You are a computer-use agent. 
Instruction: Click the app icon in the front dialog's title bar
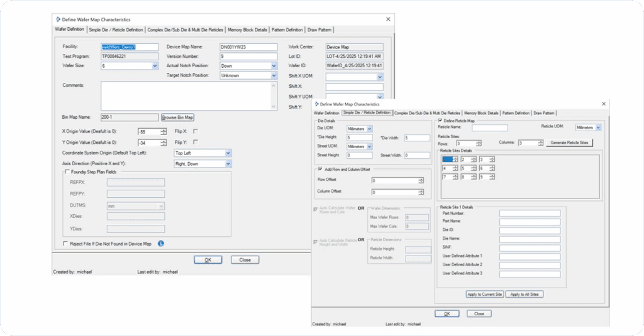pos(316,104)
